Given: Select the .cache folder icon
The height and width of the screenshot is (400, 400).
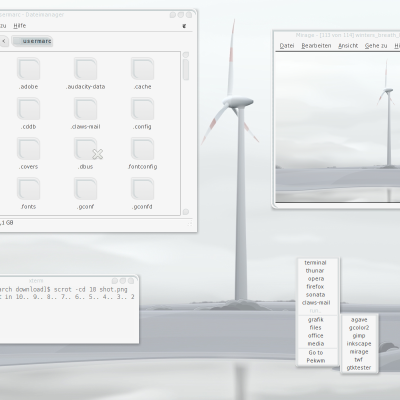Looking at the screenshot, I should 143,69.
